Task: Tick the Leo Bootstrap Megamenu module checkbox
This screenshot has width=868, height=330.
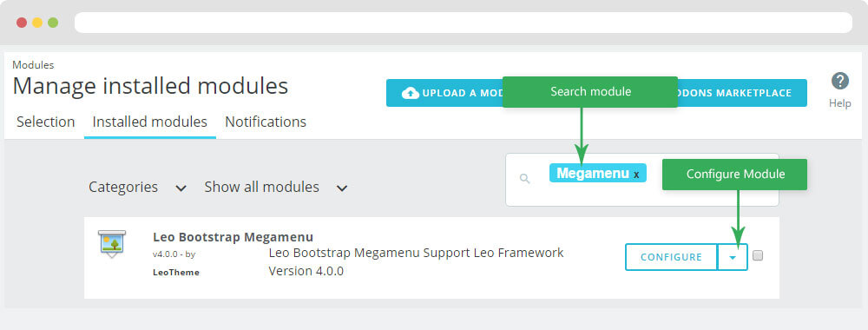Action: (x=758, y=256)
